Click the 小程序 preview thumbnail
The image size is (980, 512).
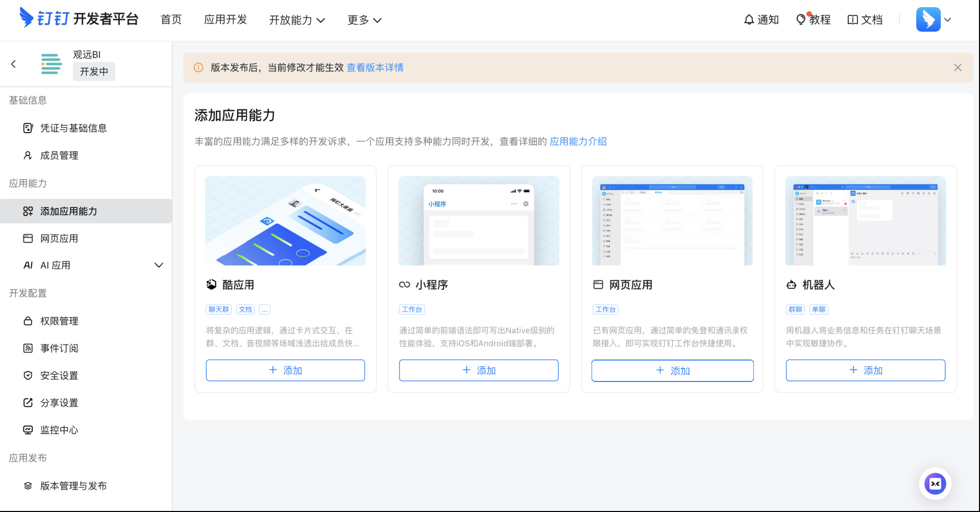478,221
